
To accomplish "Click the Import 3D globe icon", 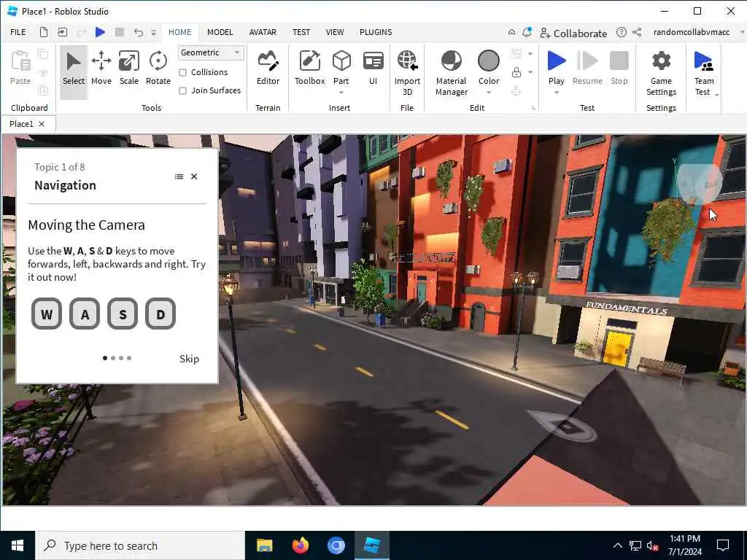I will coord(407,62).
